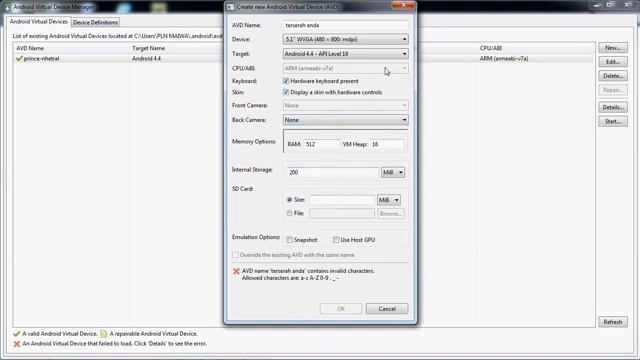The width and height of the screenshot is (640, 360).
Task: Enable the Snapshot checkbox
Action: coord(290,240)
